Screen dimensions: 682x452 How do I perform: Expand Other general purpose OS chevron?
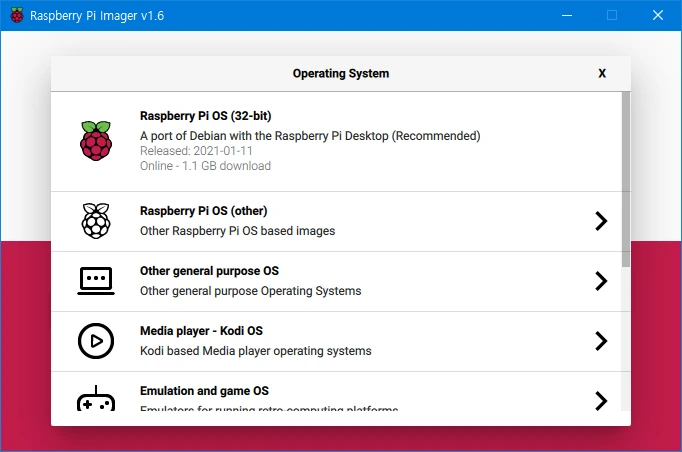tap(600, 281)
